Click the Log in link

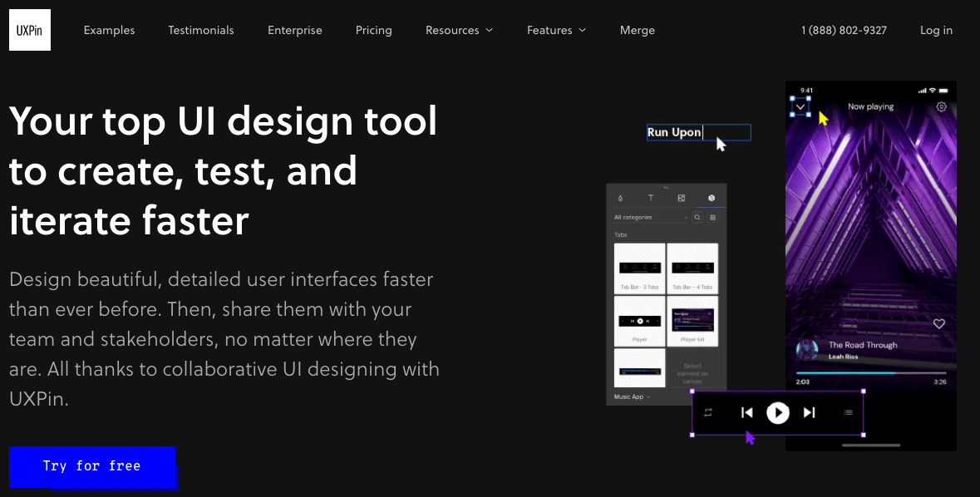click(x=936, y=30)
